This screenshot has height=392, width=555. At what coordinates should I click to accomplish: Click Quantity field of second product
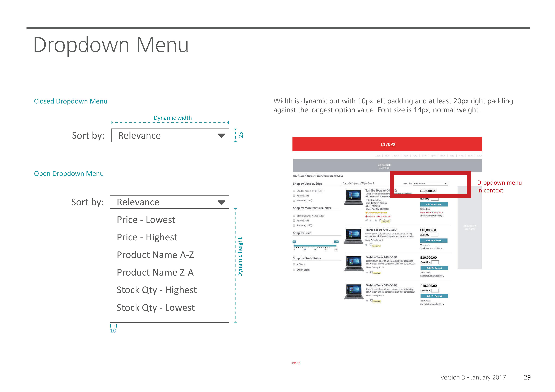(434, 235)
